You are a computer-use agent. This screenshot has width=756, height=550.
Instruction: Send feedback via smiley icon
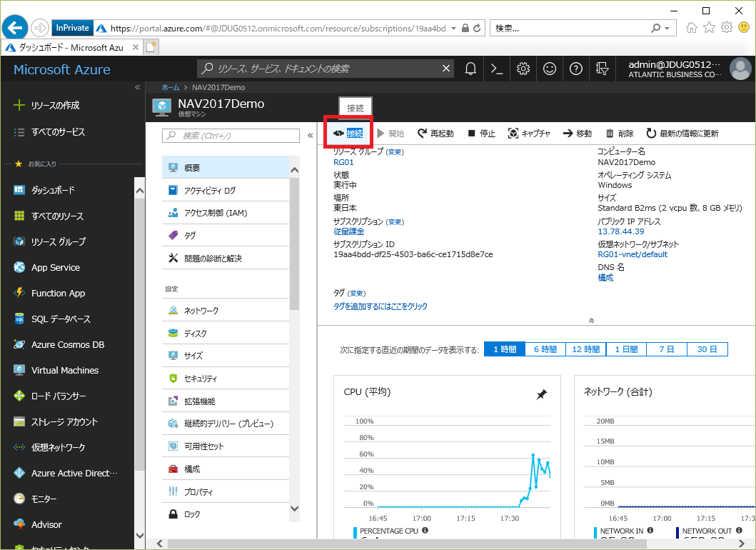(550, 69)
